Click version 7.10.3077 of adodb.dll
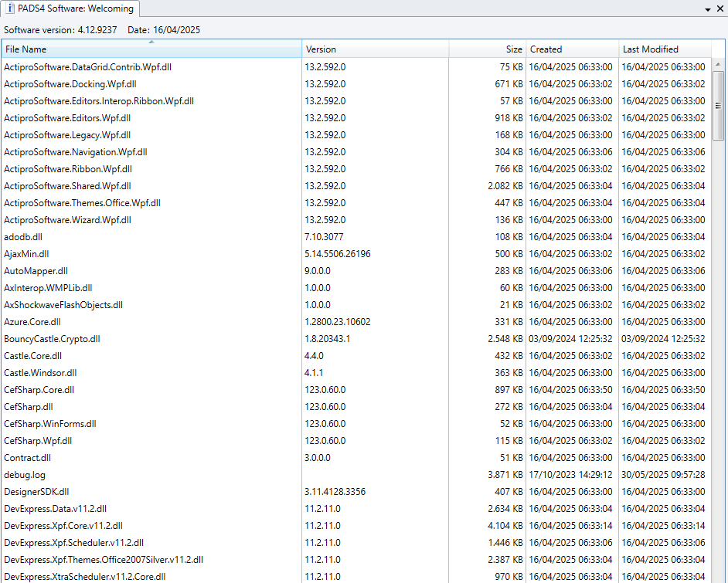The height and width of the screenshot is (583, 728). [324, 237]
